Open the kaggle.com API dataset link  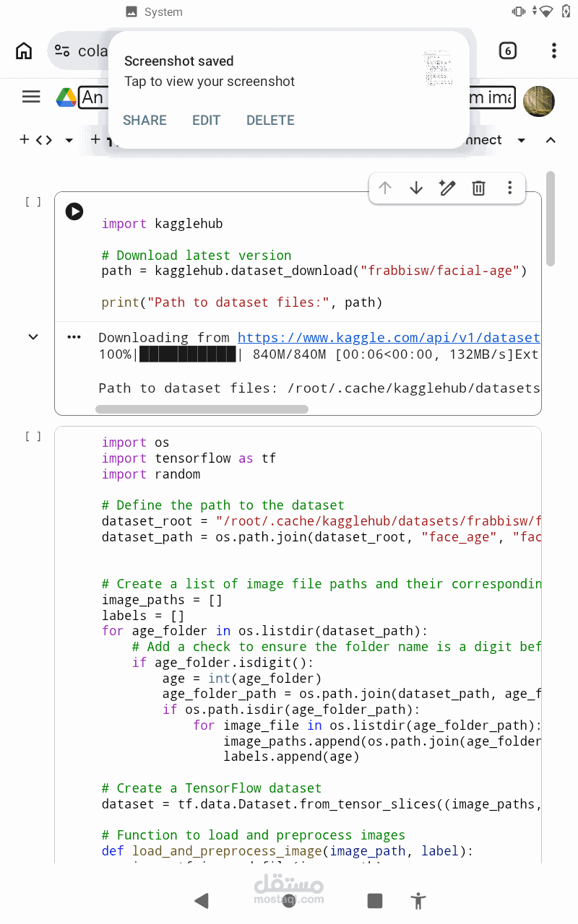click(389, 337)
